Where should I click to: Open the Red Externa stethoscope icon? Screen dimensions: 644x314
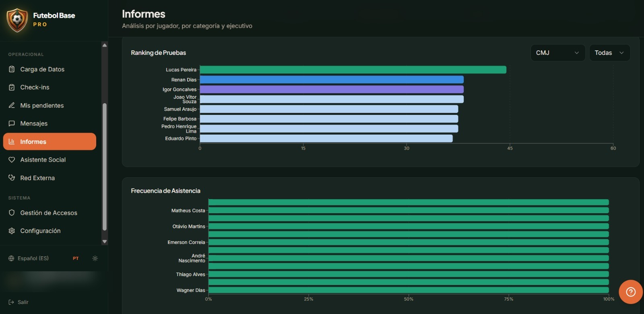tap(12, 178)
